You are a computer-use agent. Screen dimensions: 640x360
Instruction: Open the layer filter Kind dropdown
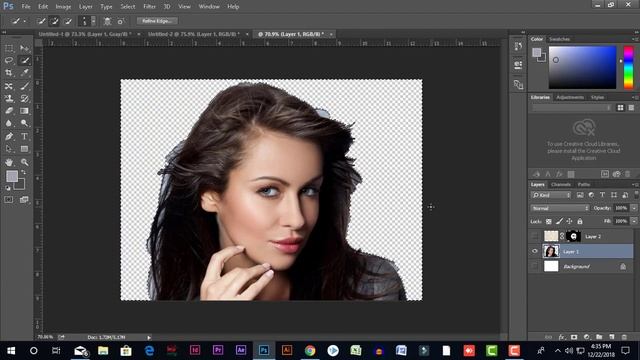(x=551, y=195)
